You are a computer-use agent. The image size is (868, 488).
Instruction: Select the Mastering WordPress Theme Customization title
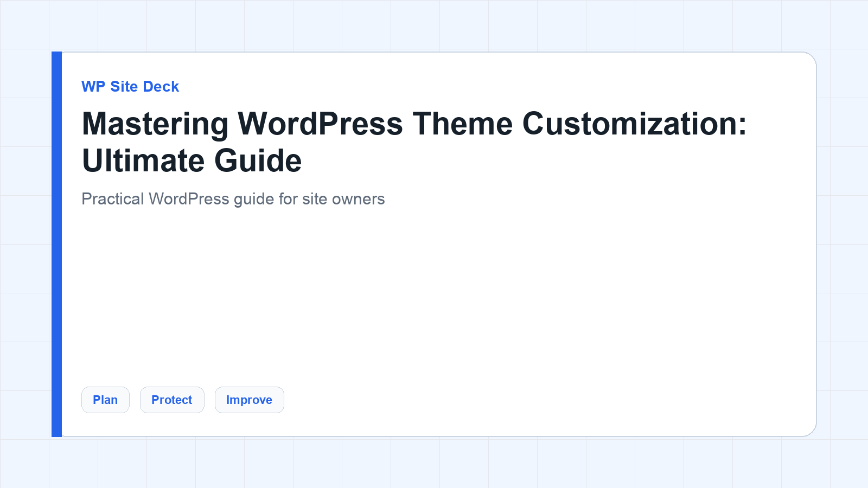click(x=414, y=142)
